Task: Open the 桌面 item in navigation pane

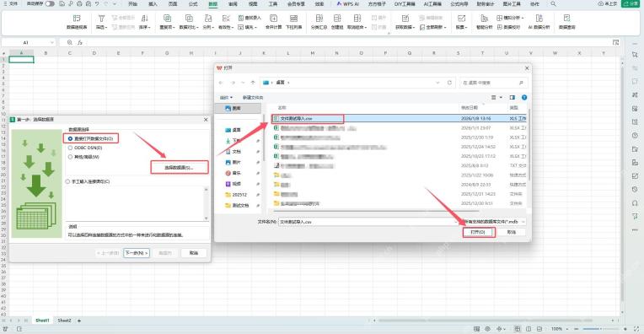Action: pyautogui.click(x=237, y=130)
